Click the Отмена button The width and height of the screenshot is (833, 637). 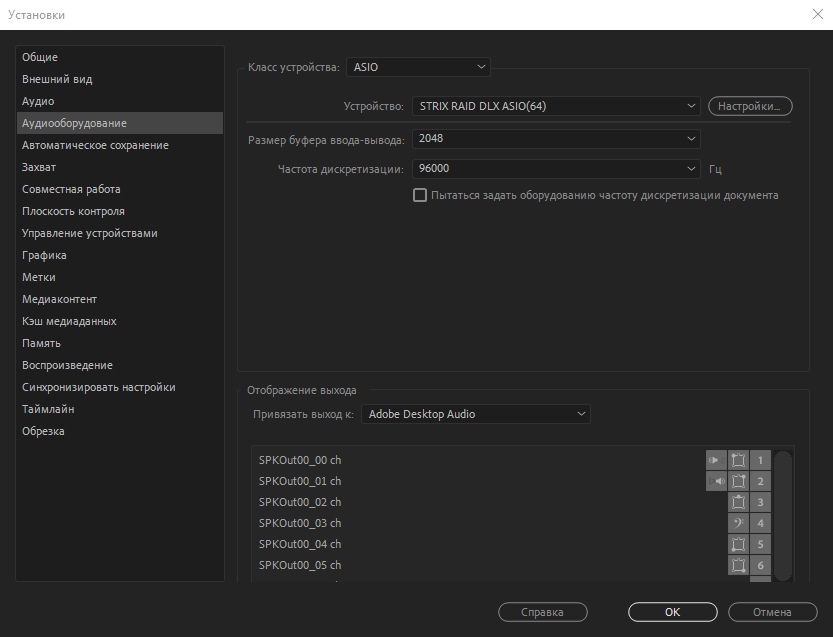(x=772, y=612)
